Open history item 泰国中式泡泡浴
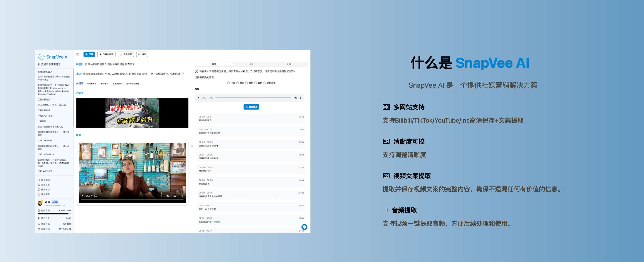644x262 pixels. [54, 89]
